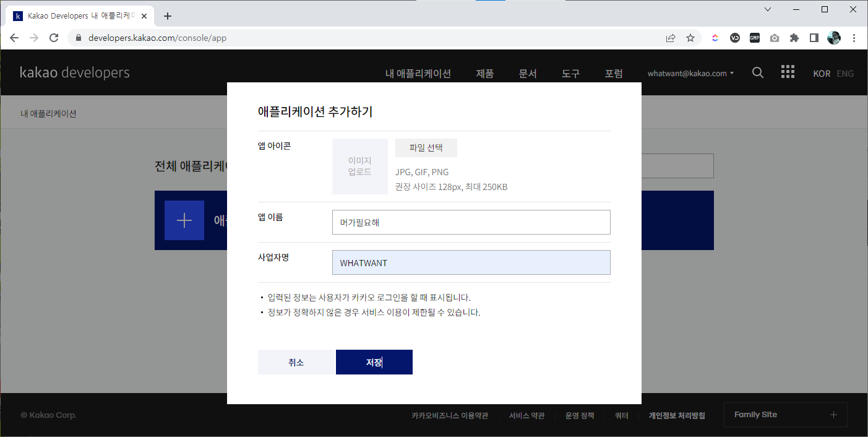Click the Kakao Developers search magnifier

click(758, 73)
